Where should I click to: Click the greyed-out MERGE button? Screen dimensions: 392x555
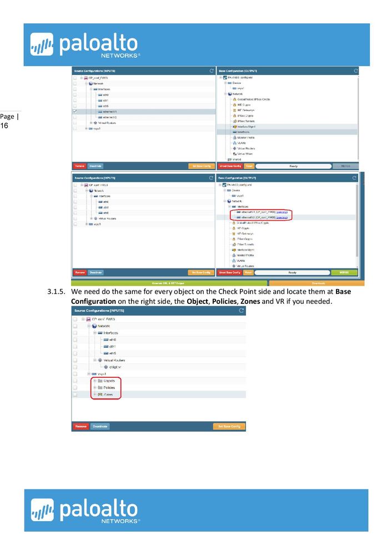(345, 166)
